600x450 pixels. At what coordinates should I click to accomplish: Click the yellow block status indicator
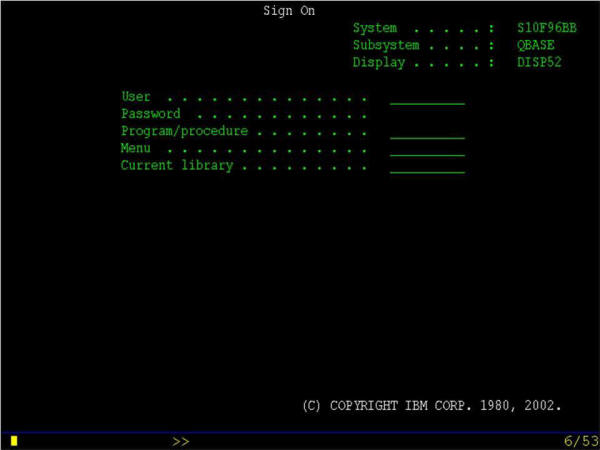14,440
